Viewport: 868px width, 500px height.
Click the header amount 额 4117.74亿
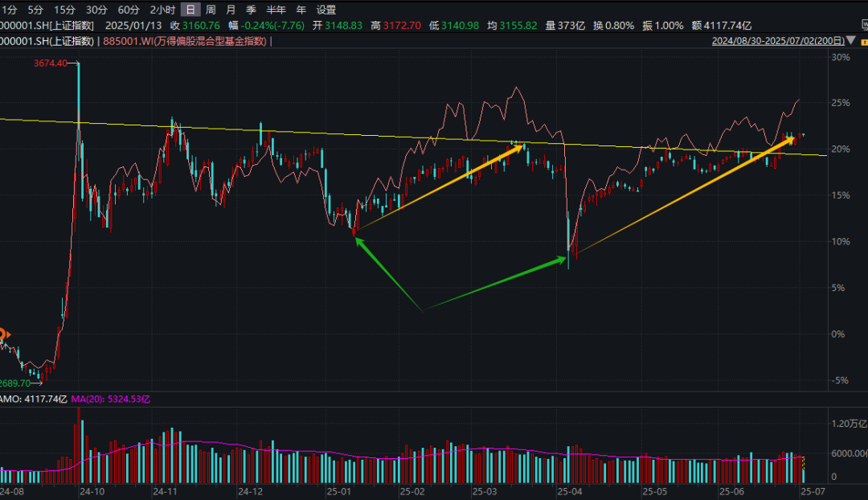click(721, 26)
